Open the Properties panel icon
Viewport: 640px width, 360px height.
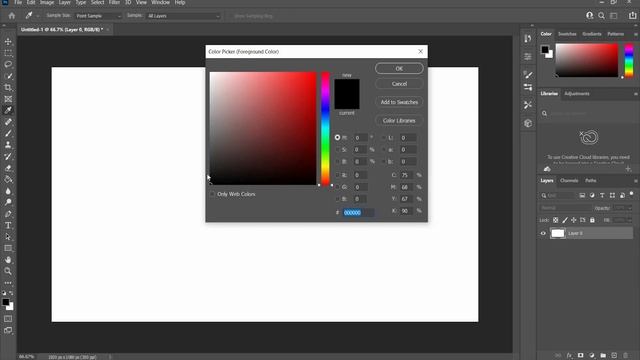528,56
